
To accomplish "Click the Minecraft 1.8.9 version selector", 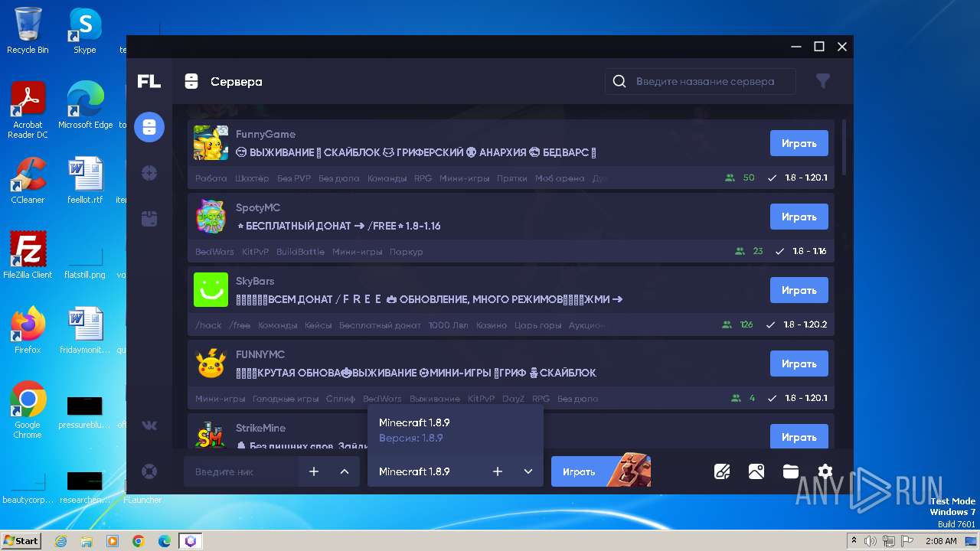I will pyautogui.click(x=456, y=471).
